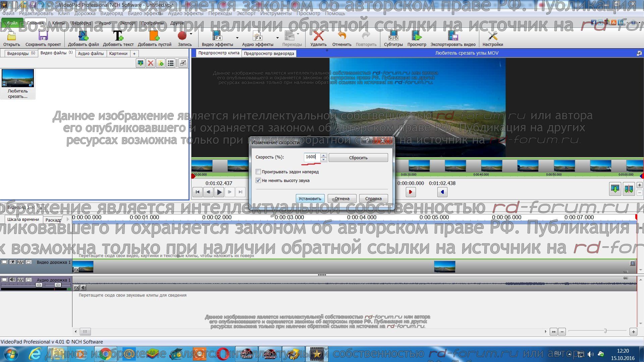Toggle link-tracks icon on Видео дорожка 1
The image size is (644, 362).
pos(20,262)
